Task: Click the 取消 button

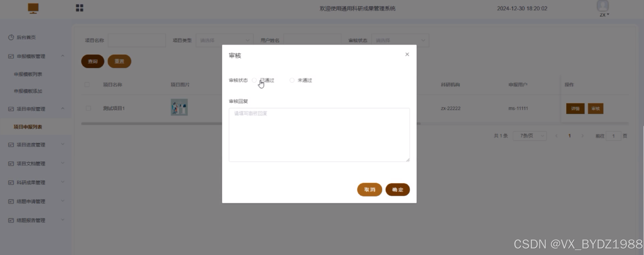Action: (369, 190)
